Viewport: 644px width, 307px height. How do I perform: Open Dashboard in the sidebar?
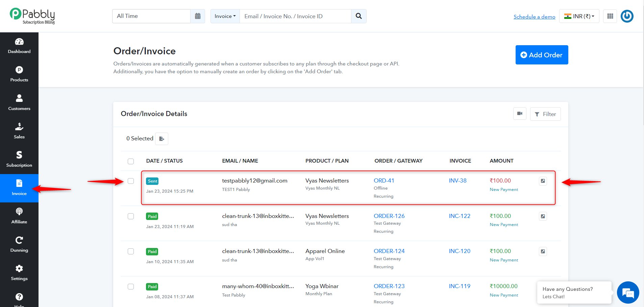pyautogui.click(x=19, y=46)
